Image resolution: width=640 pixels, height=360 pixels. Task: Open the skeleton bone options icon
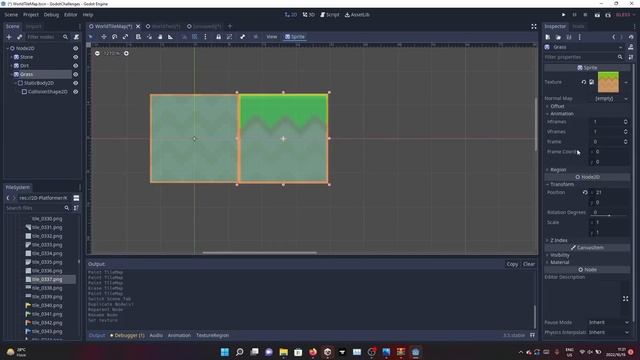click(x=242, y=37)
